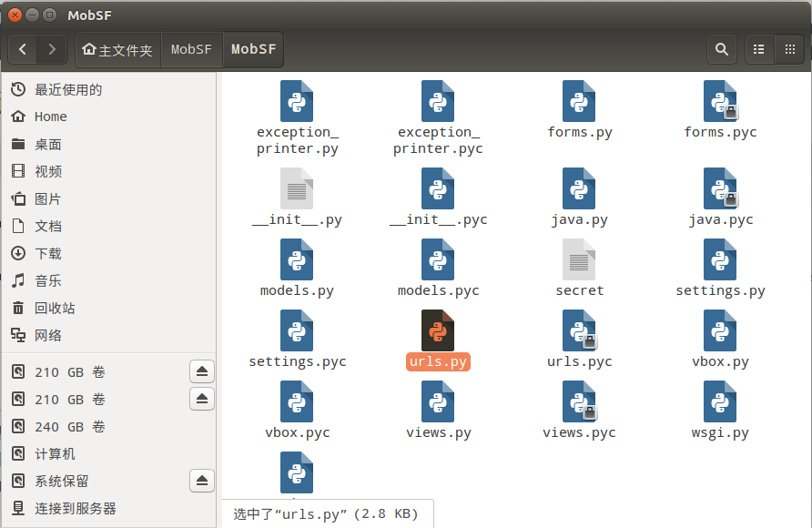Select the locked views.pyc file icon

(x=579, y=401)
